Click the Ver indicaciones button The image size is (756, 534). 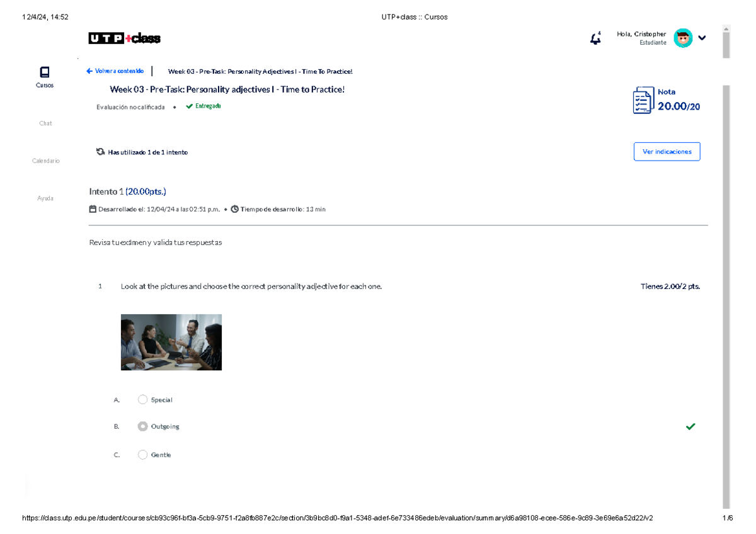[x=667, y=152]
